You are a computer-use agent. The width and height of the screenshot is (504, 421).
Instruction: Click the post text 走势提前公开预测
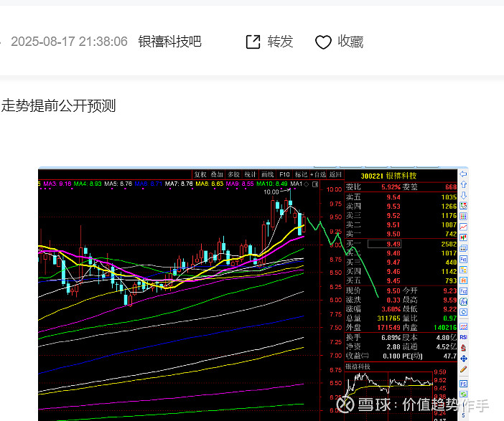pyautogui.click(x=58, y=105)
